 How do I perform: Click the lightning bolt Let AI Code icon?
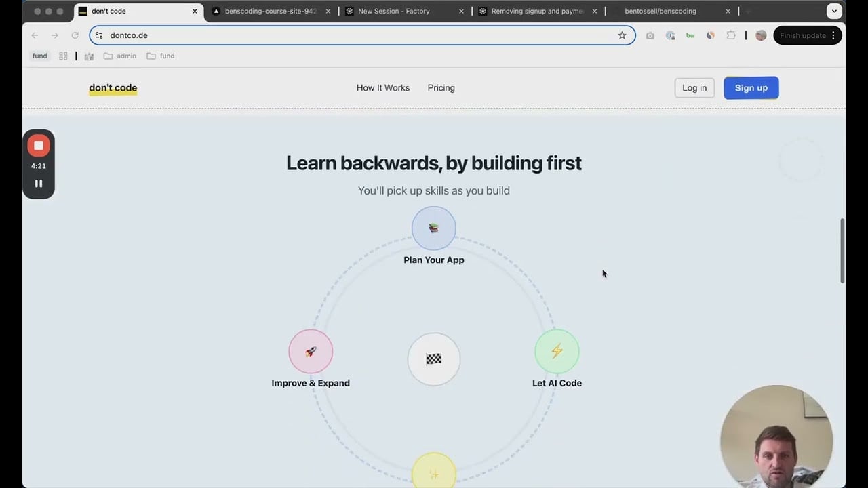point(557,352)
